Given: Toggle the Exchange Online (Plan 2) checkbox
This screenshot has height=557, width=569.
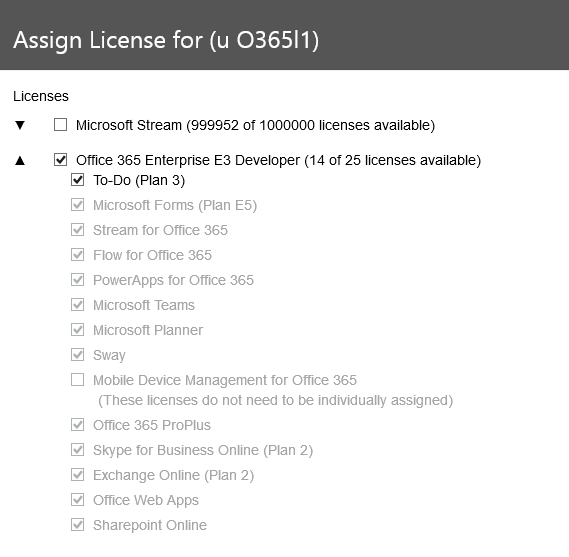Looking at the screenshot, I should click(x=77, y=475).
